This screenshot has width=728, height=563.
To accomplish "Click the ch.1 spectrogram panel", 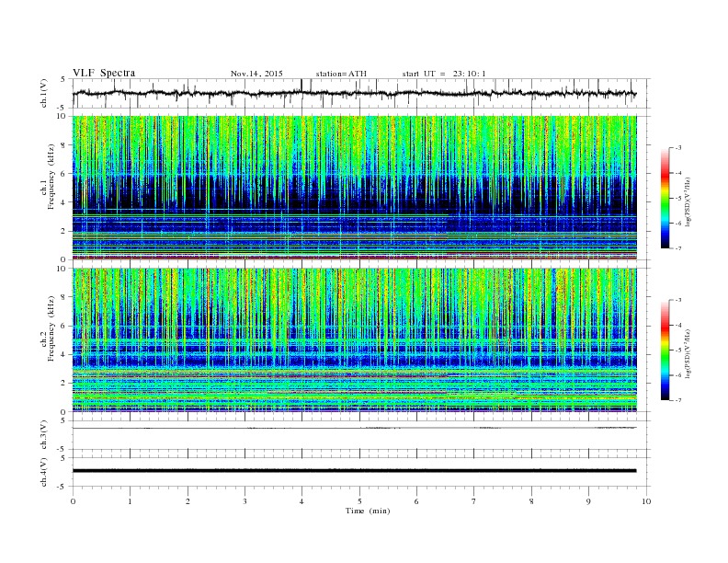I will (x=354, y=188).
